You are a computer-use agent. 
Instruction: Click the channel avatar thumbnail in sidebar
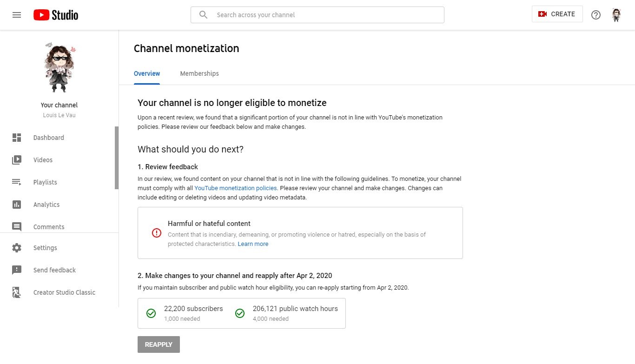pyautogui.click(x=60, y=68)
